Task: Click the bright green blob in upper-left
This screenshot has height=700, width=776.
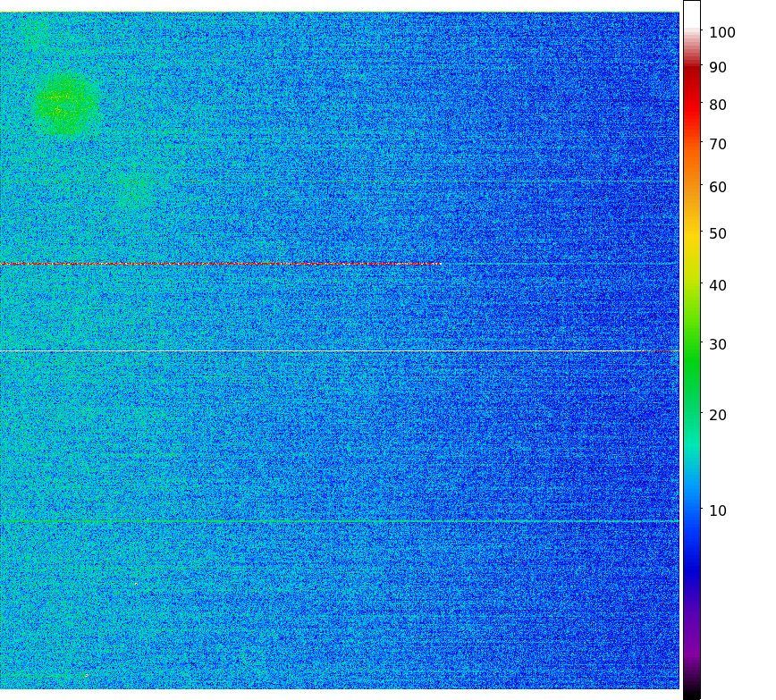Action: click(x=63, y=103)
